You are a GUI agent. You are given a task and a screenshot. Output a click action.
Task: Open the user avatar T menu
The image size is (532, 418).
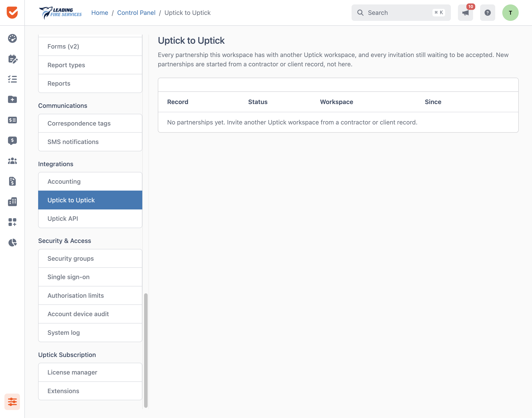(x=510, y=13)
